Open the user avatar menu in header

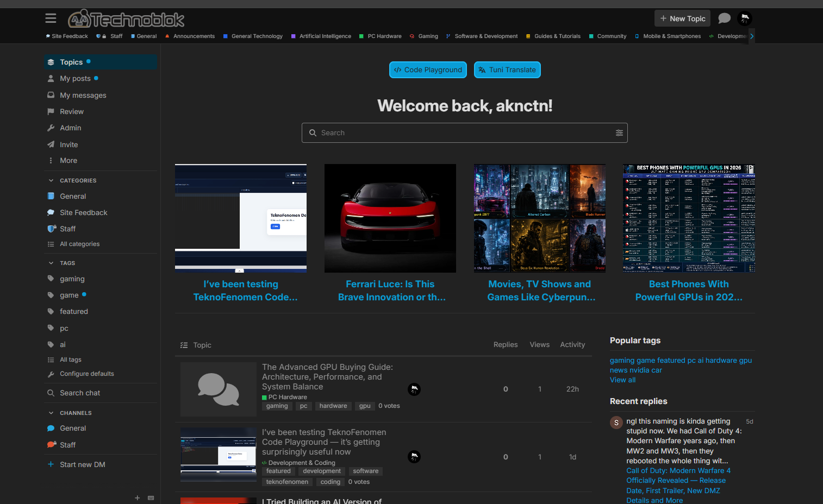745,18
